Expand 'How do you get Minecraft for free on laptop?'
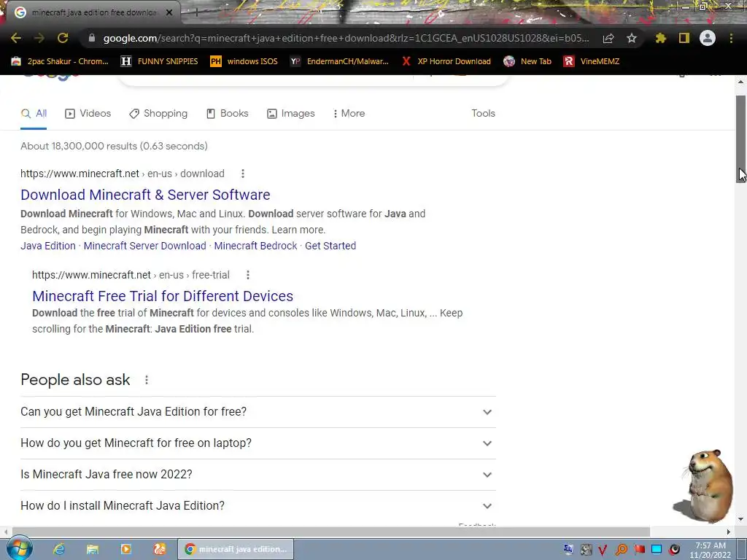Screen dimensions: 747x560 [258, 443]
